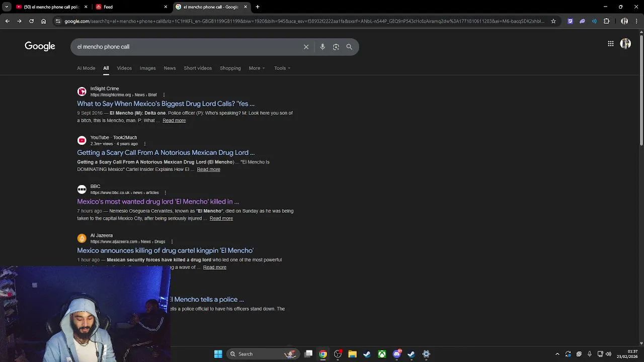
Task: Click Read more under Al Jazeera snippet
Action: point(215,267)
